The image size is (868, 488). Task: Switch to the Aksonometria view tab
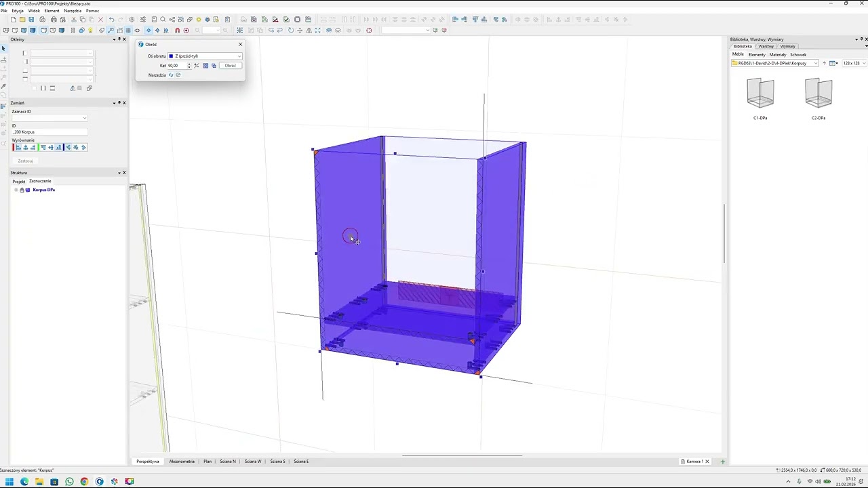point(182,462)
